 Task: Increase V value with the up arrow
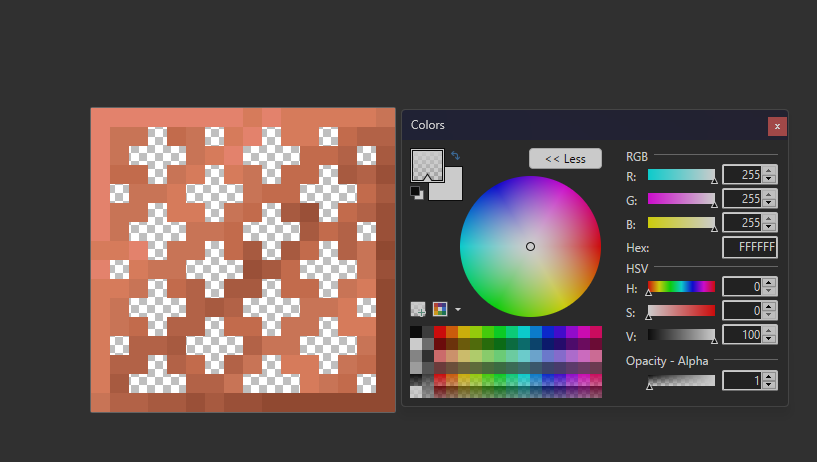click(x=769, y=330)
